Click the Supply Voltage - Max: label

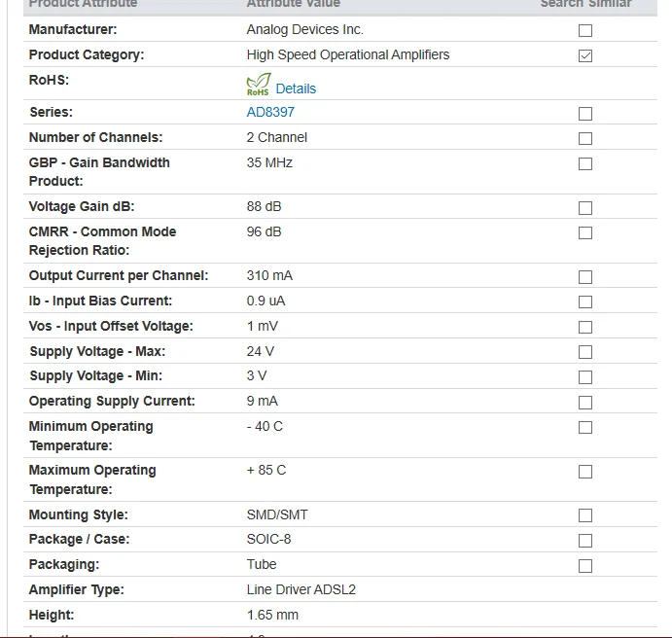[x=97, y=351]
